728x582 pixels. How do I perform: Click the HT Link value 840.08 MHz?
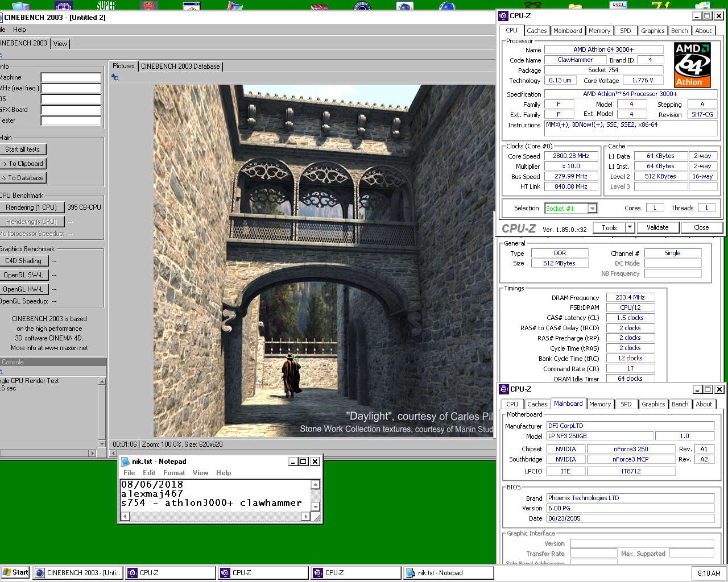click(571, 186)
